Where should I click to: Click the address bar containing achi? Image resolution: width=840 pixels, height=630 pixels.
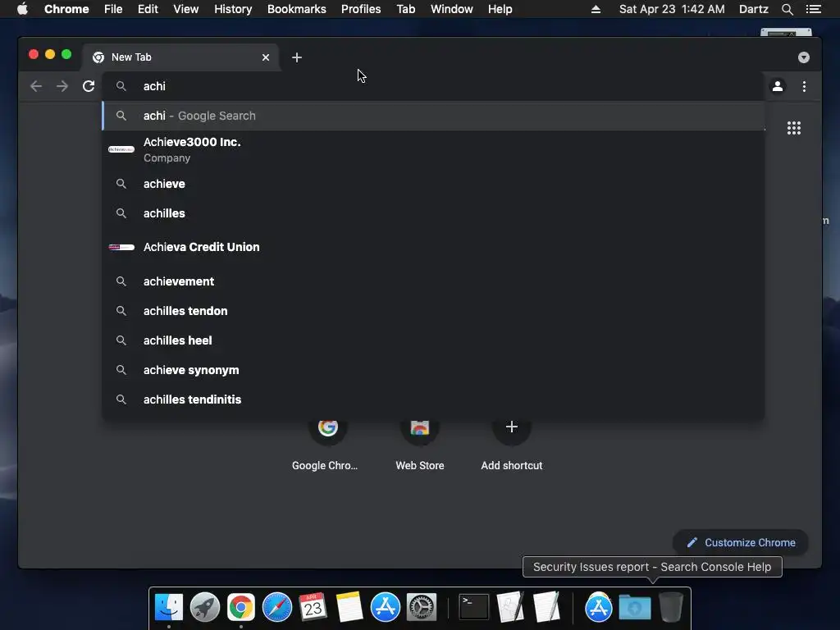tap(433, 86)
